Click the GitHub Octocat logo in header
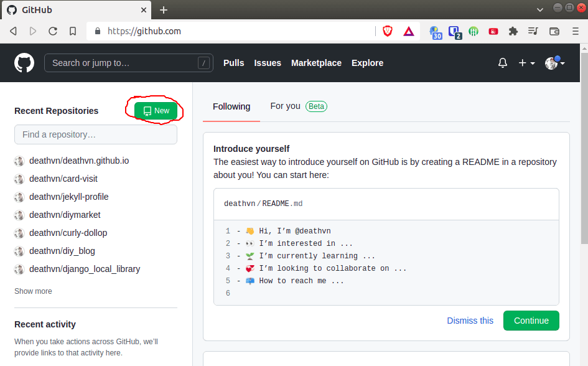Screen dimensions: 588x366 tap(24, 63)
